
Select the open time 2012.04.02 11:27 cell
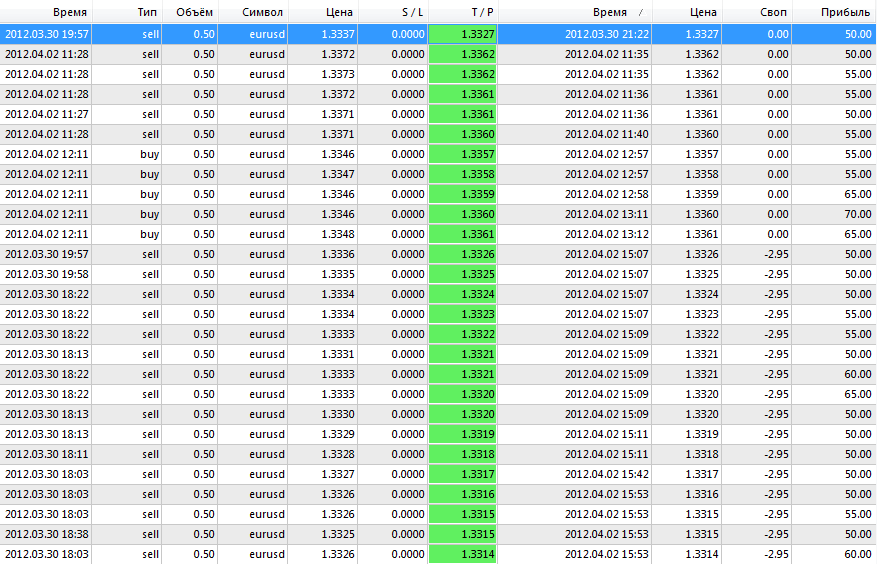click(x=46, y=114)
